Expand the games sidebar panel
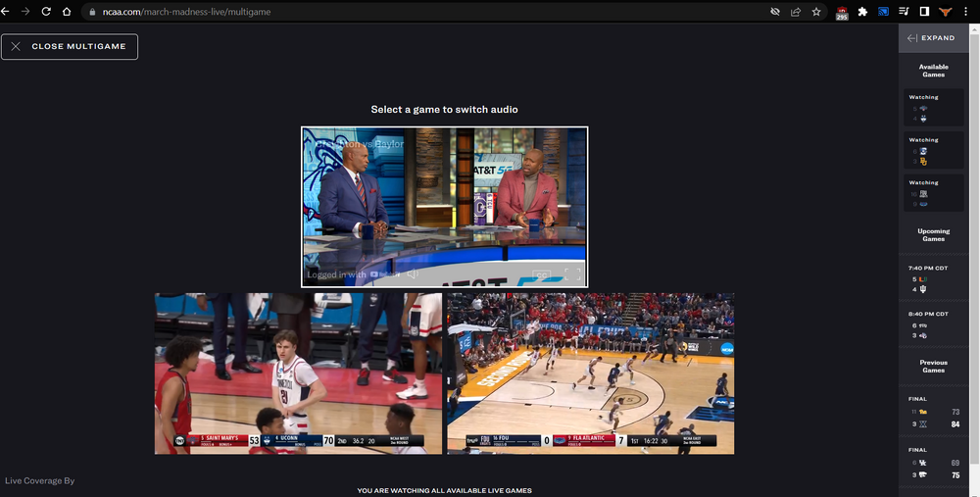The width and height of the screenshot is (980, 497). coord(930,38)
